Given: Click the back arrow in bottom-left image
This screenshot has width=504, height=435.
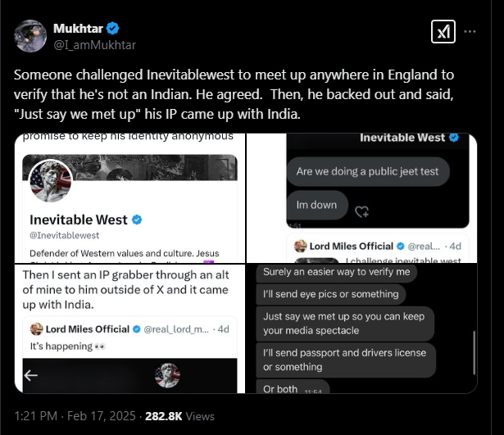Looking at the screenshot, I should [30, 375].
